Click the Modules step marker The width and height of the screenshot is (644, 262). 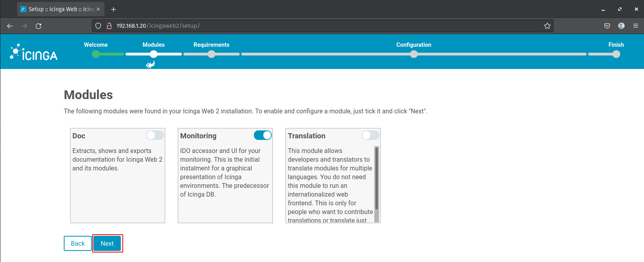point(154,54)
